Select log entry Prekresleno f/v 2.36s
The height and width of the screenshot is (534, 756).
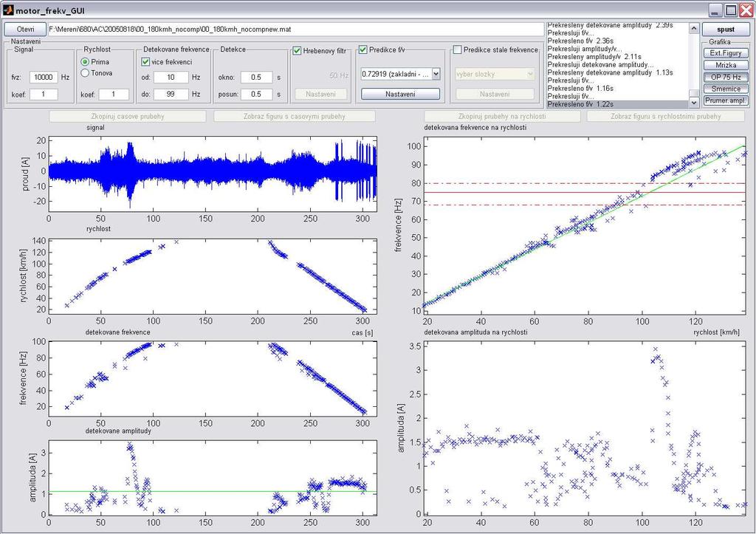click(618, 41)
